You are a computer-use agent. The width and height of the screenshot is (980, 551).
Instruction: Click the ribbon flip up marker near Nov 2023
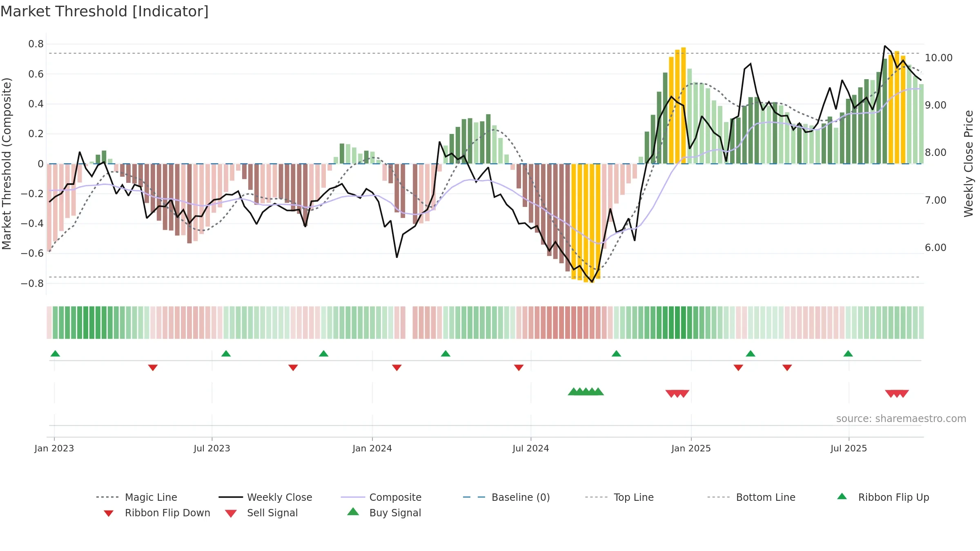[323, 353]
